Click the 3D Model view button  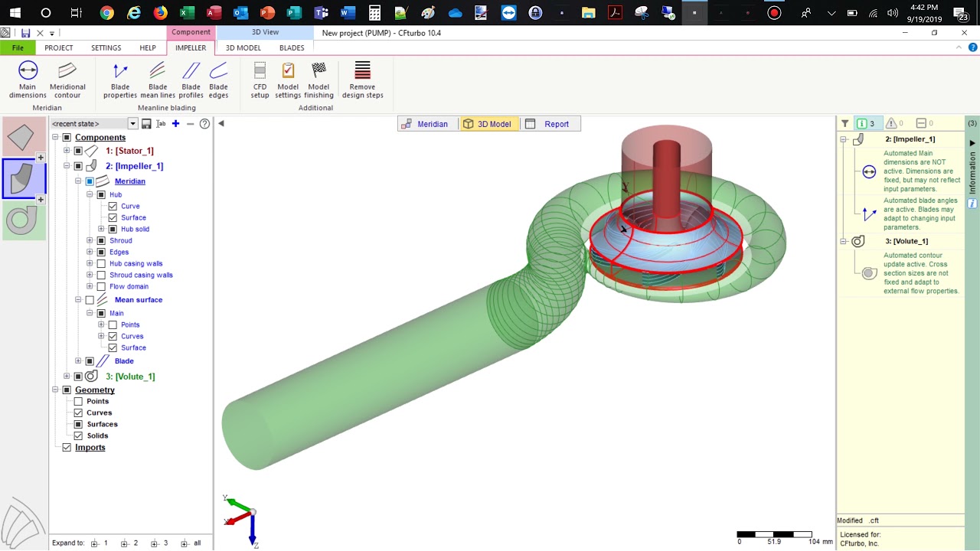pos(488,124)
